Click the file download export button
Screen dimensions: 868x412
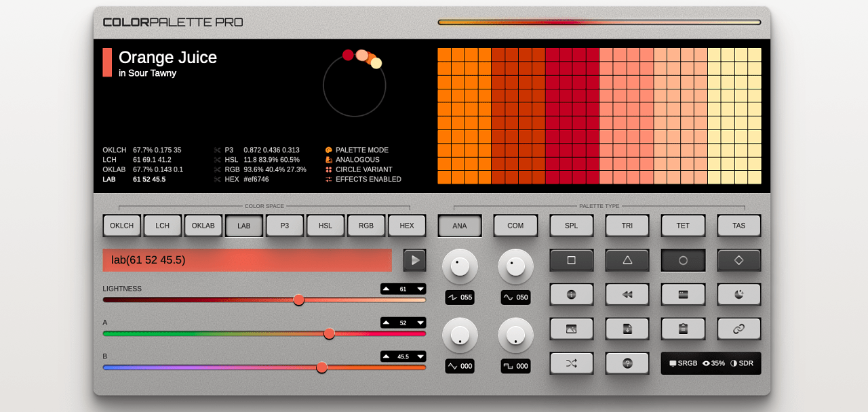(627, 329)
